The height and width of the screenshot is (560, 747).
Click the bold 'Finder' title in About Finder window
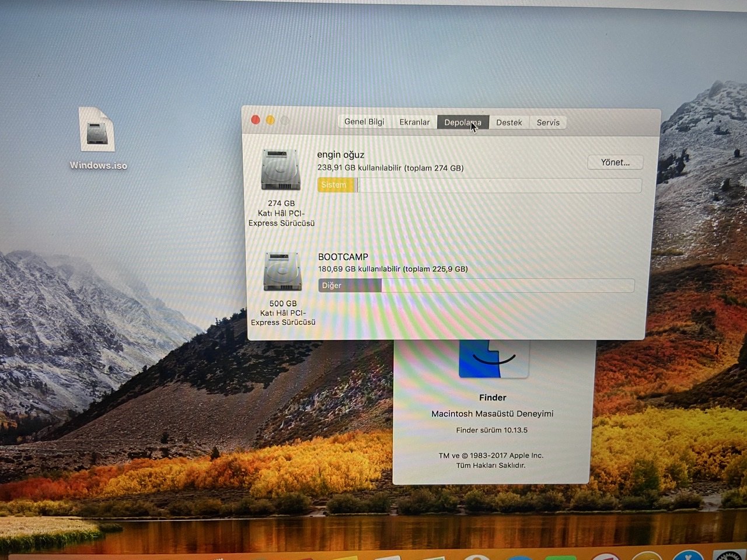pos(493,397)
